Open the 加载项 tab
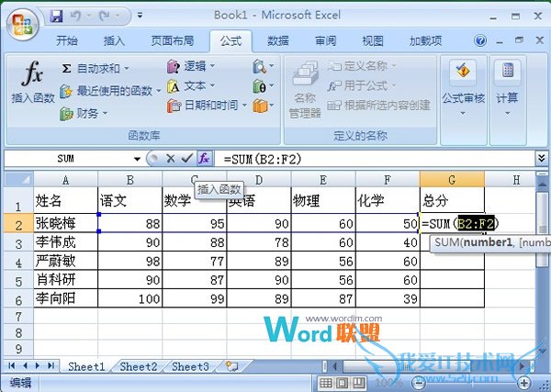551x392 pixels. click(x=425, y=41)
